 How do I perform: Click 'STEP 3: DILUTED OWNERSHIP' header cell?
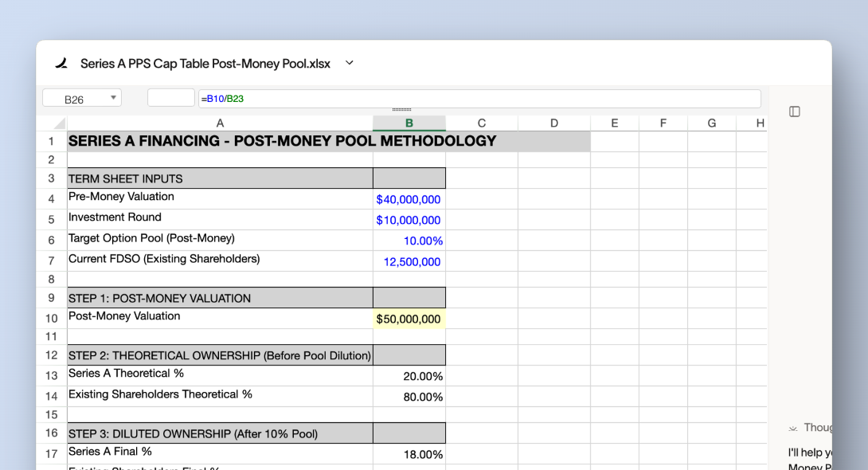(x=220, y=433)
